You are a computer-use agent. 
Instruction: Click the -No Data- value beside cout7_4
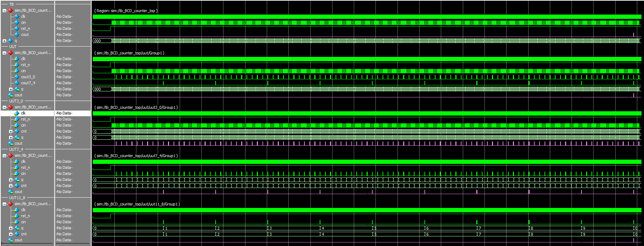(x=64, y=83)
